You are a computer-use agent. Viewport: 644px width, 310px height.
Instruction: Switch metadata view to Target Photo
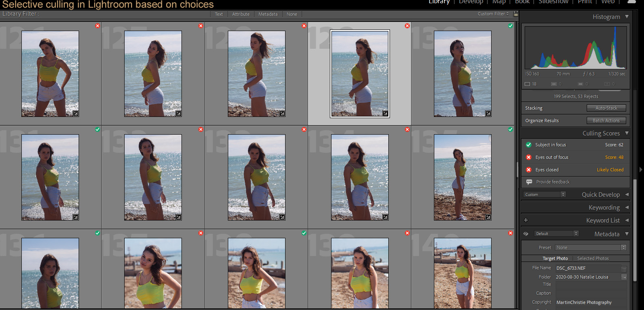[555, 258]
